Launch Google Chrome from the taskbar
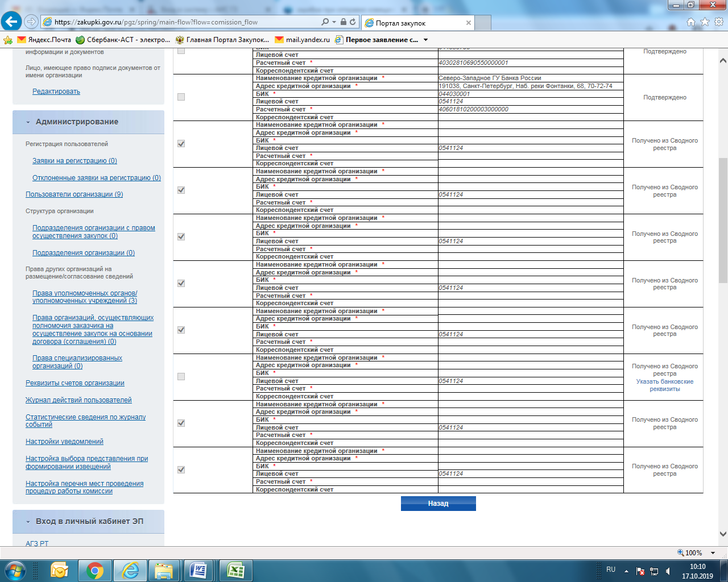Viewport: 728px width, 582px height. [x=94, y=570]
